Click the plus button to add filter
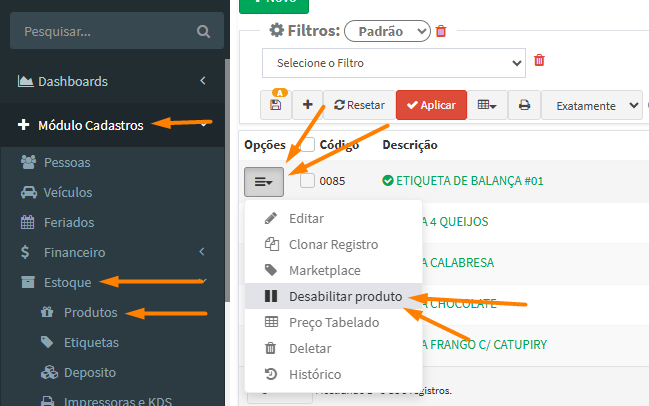The height and width of the screenshot is (406, 649). (x=307, y=105)
